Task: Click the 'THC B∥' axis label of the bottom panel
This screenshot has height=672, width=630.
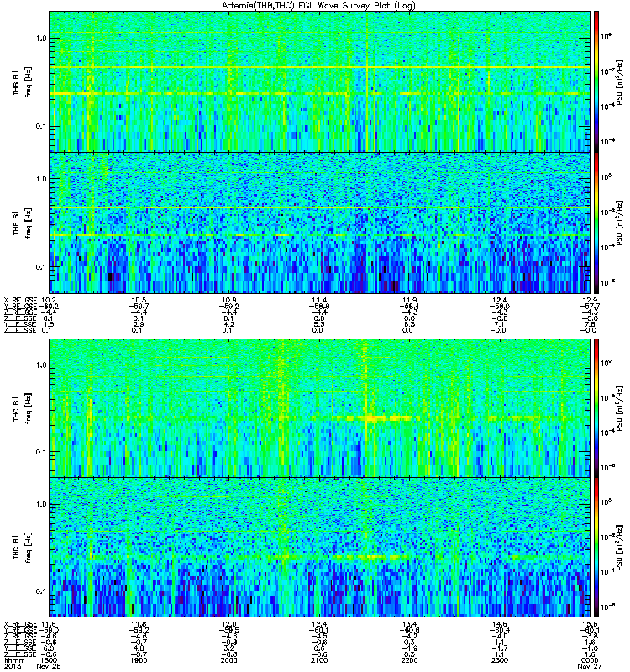Action: tap(16, 547)
